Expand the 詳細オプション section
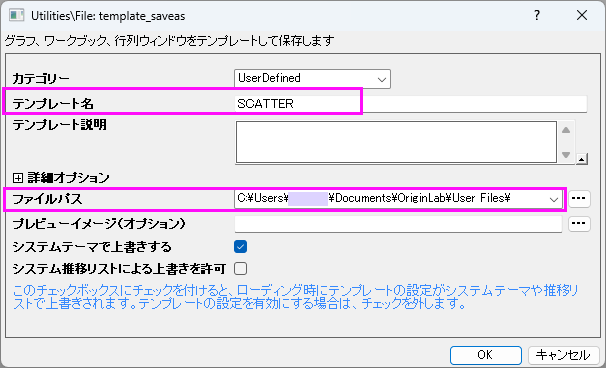Screen dimensions: 606x368 (x=18, y=178)
